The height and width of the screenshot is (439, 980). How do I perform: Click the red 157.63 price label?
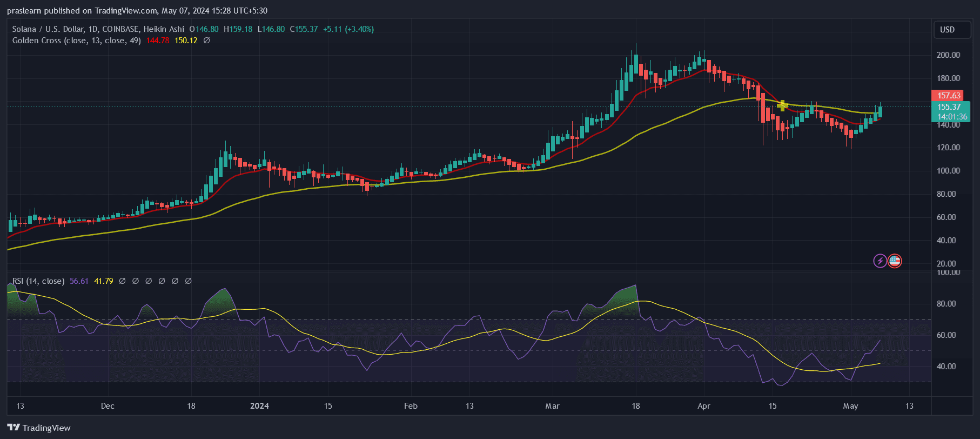(x=949, y=96)
